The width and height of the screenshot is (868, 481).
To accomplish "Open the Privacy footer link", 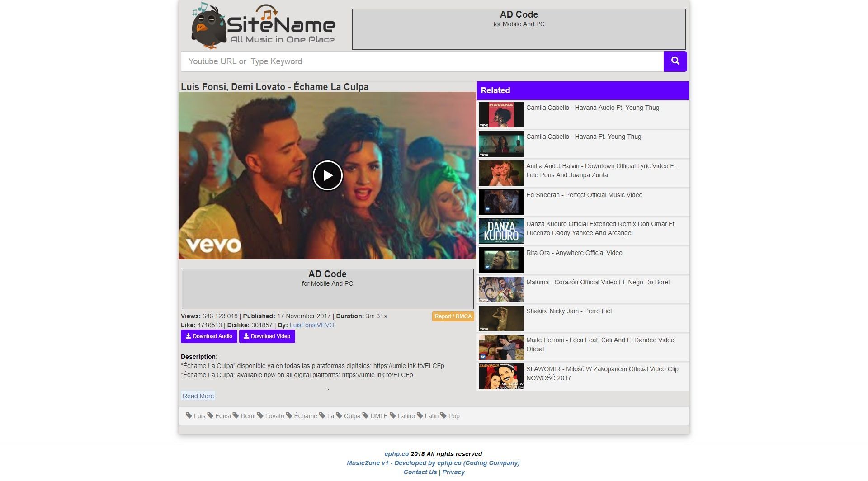I will click(453, 472).
